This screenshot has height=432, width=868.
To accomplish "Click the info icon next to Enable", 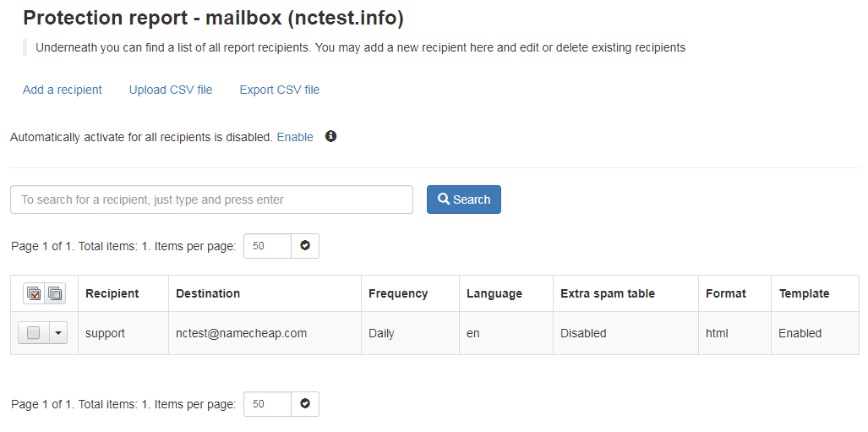I will pos(330,136).
